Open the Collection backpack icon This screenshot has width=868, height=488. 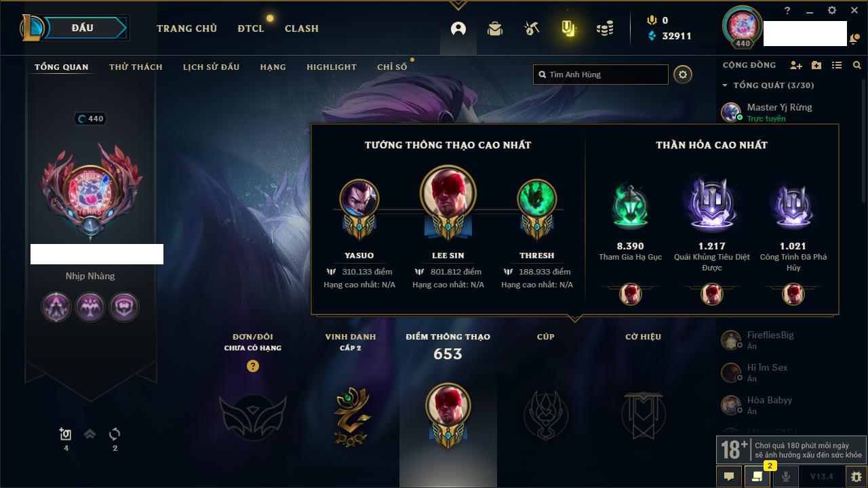coord(495,28)
